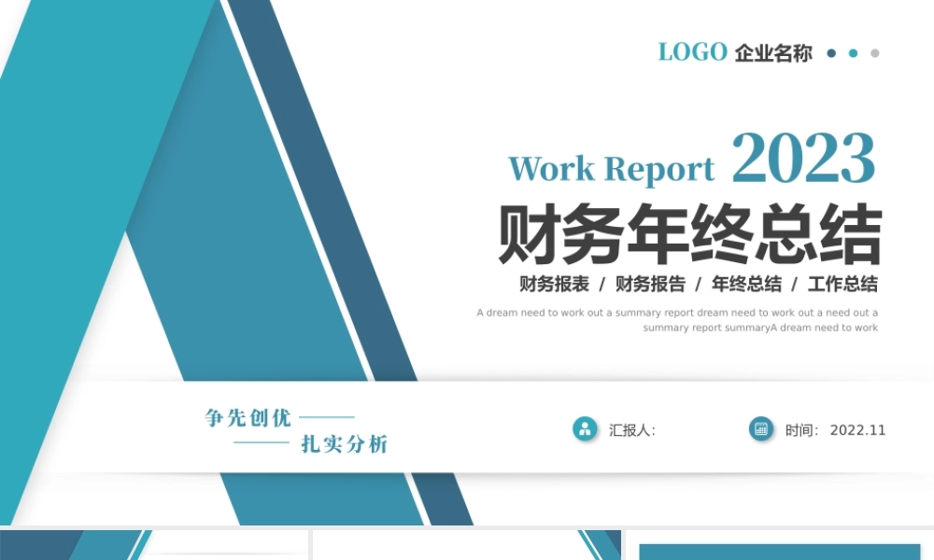Click the 汇报人: reporter label

[x=632, y=430]
